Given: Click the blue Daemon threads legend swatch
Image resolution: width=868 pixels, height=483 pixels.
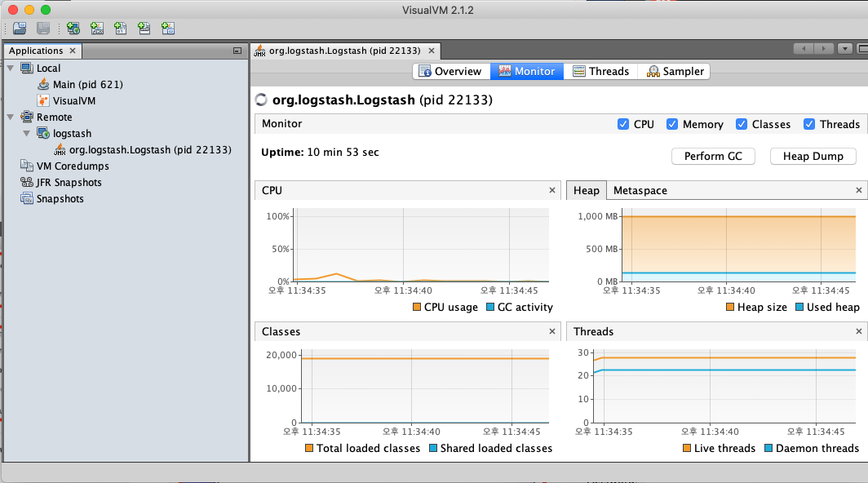Looking at the screenshot, I should point(768,448).
